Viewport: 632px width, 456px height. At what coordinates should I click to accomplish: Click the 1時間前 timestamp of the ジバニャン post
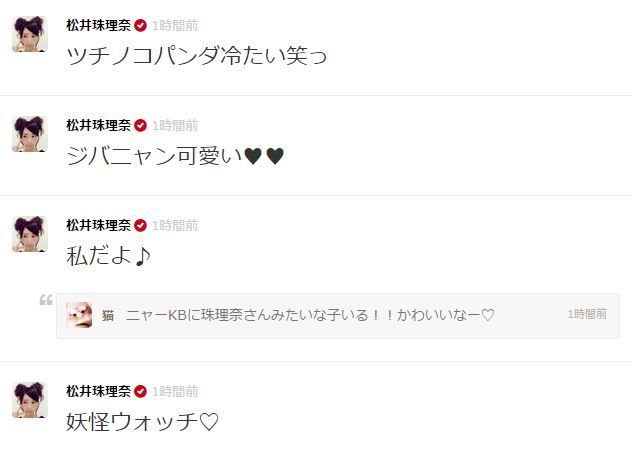[x=175, y=126]
